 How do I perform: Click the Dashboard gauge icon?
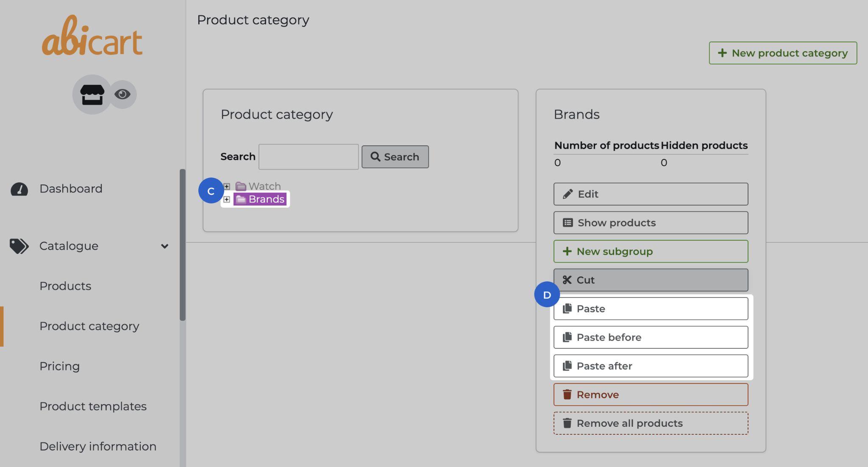tap(19, 189)
